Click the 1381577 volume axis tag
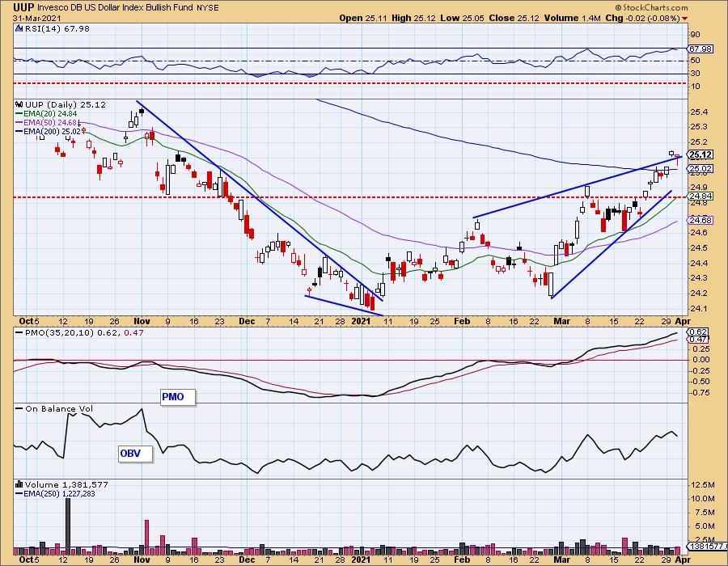This screenshot has height=566, width=728. tap(708, 547)
